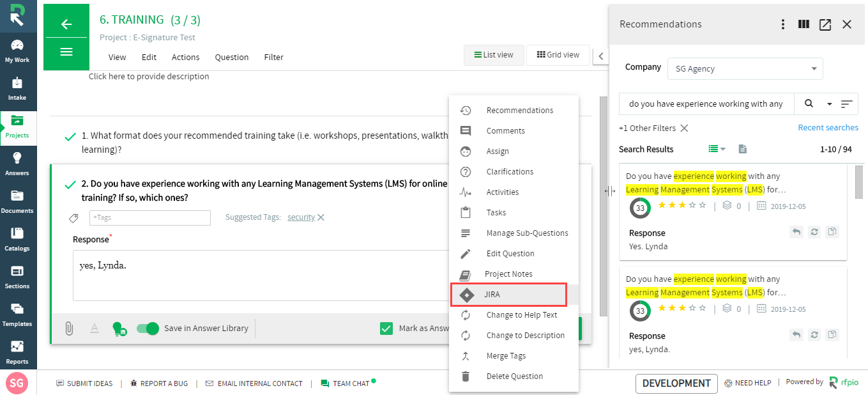
Task: Click Report a Bug in footer
Action: [158, 383]
